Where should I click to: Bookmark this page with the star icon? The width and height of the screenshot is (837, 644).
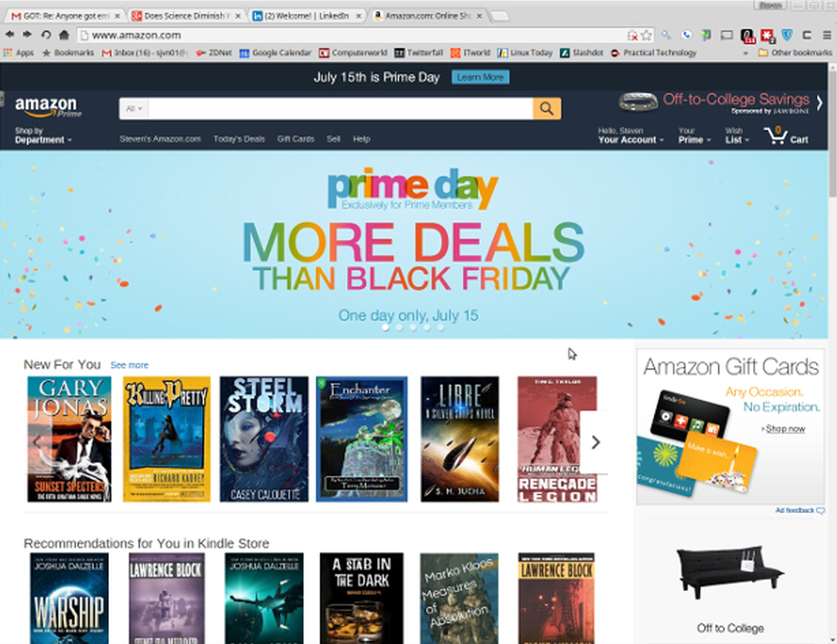[647, 36]
